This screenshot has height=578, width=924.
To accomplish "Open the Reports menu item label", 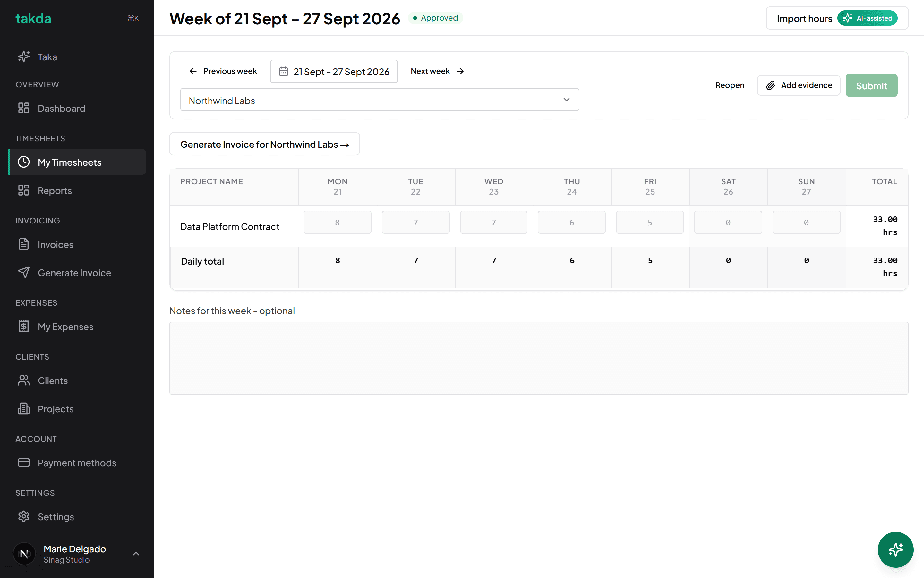I will click(55, 190).
